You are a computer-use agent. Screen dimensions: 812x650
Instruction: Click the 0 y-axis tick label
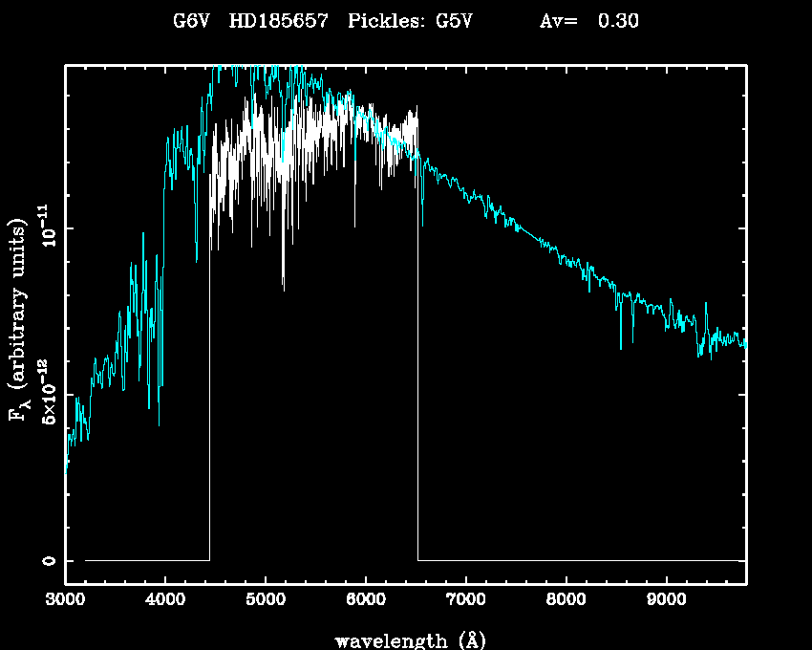pyautogui.click(x=48, y=560)
